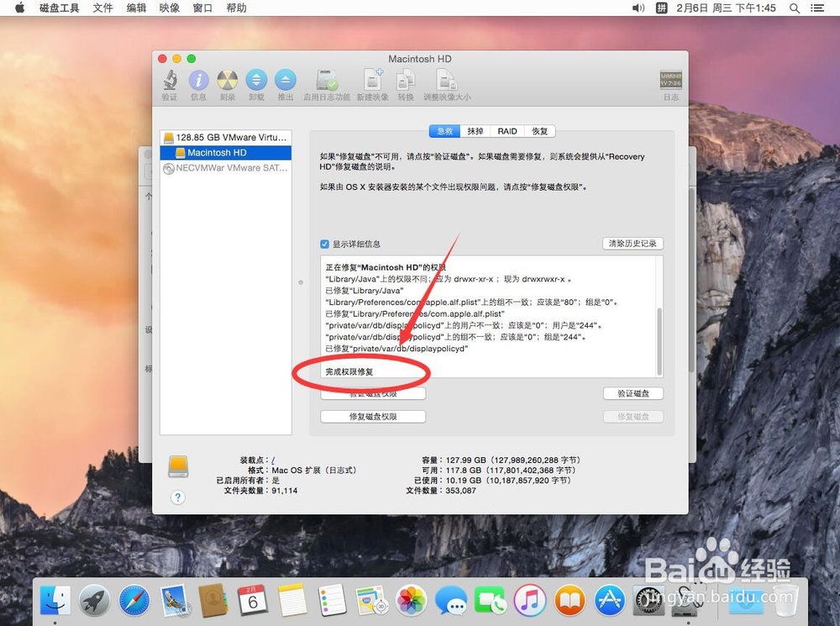Open FaceTime green icon in Dock
Image resolution: width=840 pixels, height=626 pixels.
coord(491,600)
